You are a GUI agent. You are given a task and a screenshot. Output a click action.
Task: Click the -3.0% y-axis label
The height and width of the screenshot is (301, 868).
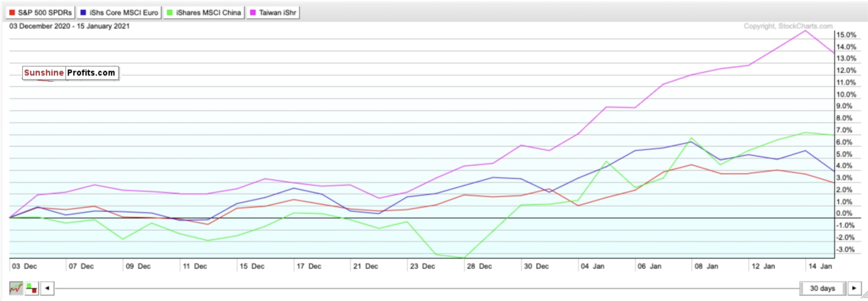[845, 250]
